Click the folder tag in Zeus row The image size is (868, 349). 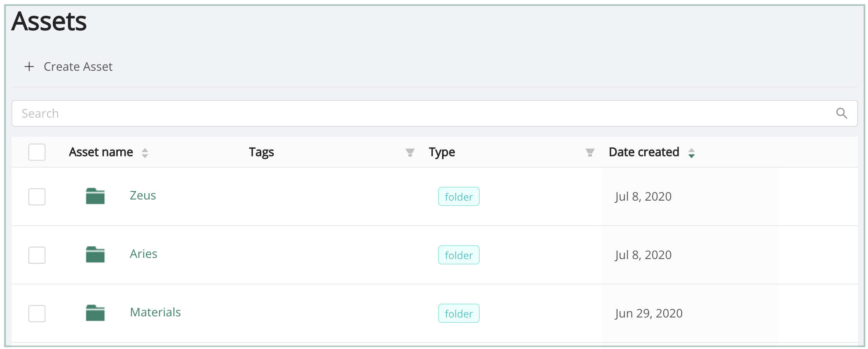tap(459, 197)
